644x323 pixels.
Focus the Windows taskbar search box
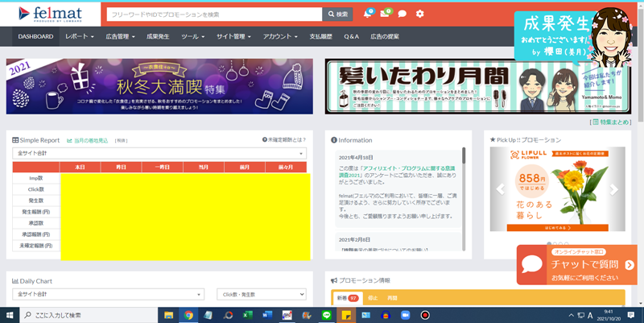click(89, 315)
